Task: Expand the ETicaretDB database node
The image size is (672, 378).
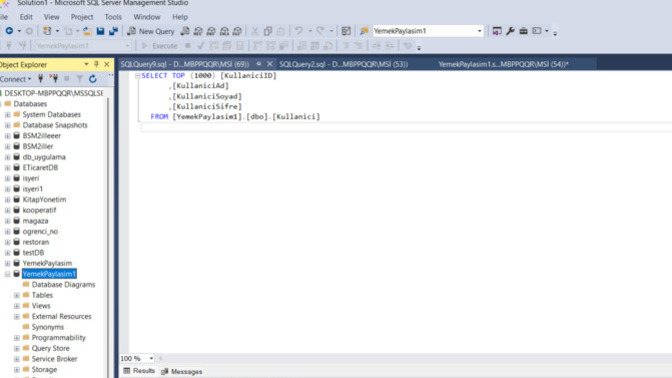Action: coord(7,168)
